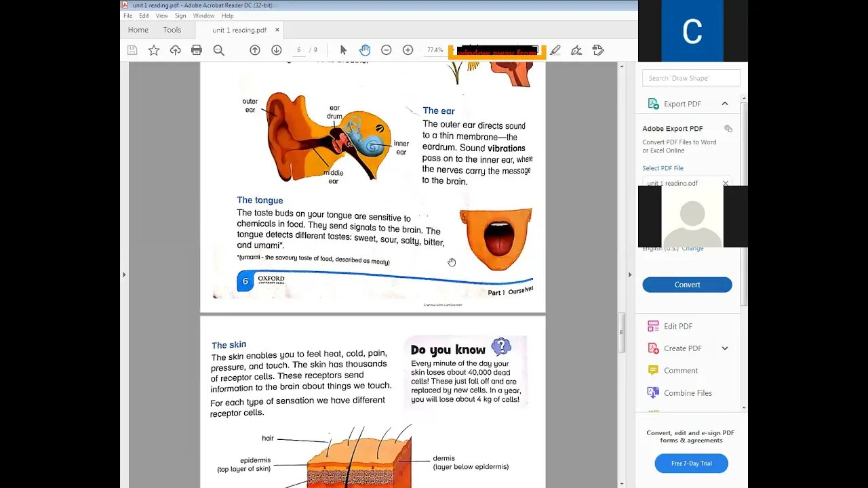Open the Window menu
The width and height of the screenshot is (868, 488).
(203, 16)
